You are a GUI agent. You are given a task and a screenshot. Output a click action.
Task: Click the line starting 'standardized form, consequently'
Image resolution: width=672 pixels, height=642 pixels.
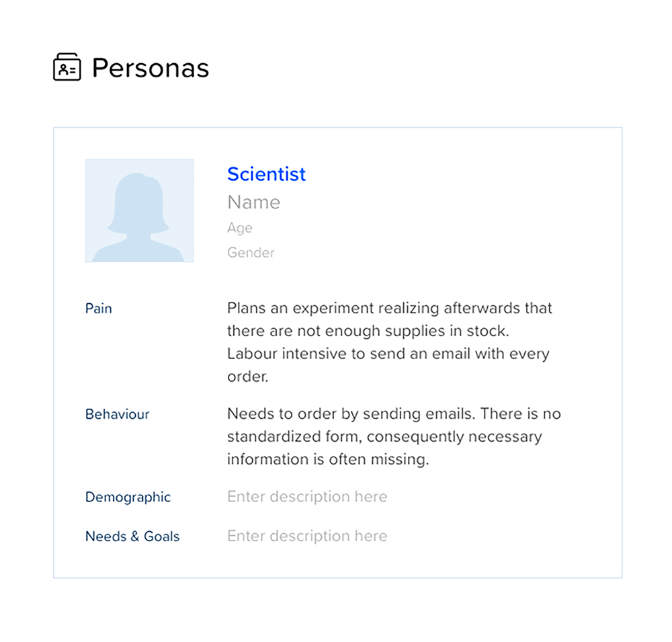tap(384, 436)
